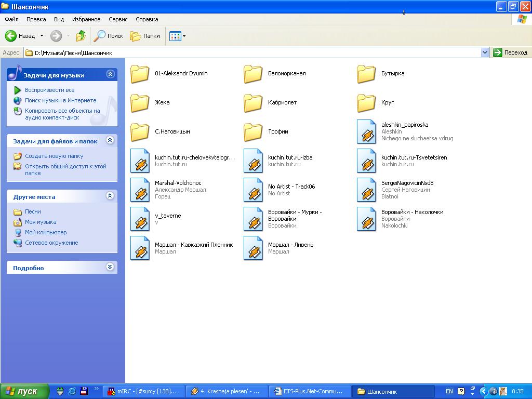The width and height of the screenshot is (532, 399).
Task: Click the Воспроизвести все link
Action: (x=49, y=90)
